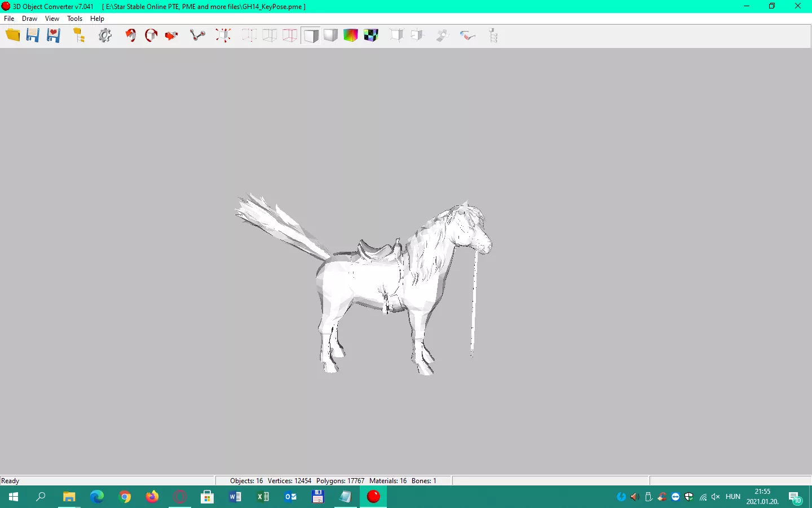Open the Wi-Fi network tray icon
Screen dimensions: 812x508
pyautogui.click(x=703, y=497)
